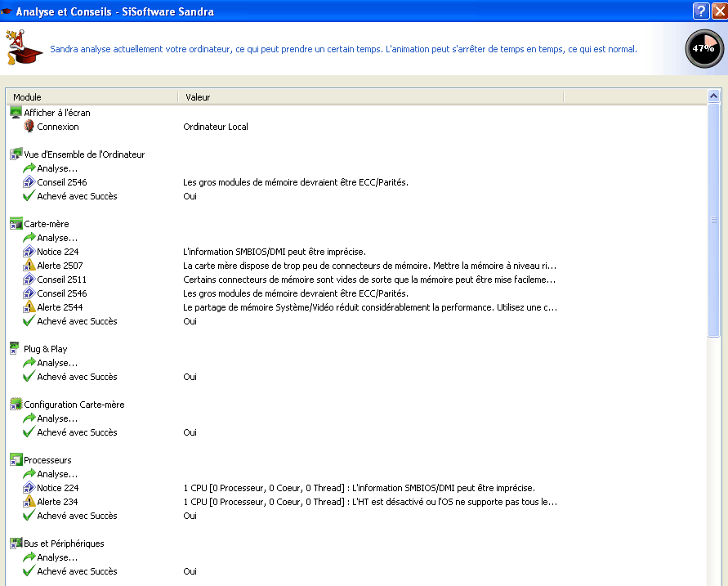
Task: Click the SMBIOS/DMI imprecise message under Carte-mère
Action: [275, 252]
